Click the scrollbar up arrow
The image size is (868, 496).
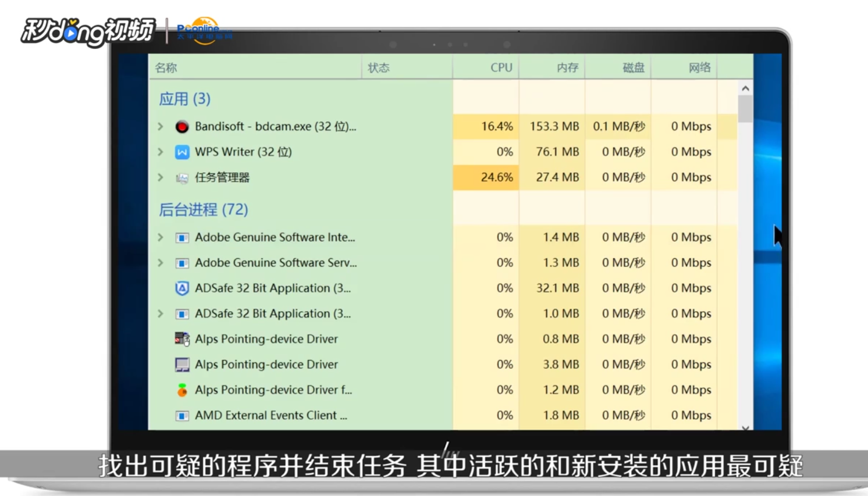[745, 88]
